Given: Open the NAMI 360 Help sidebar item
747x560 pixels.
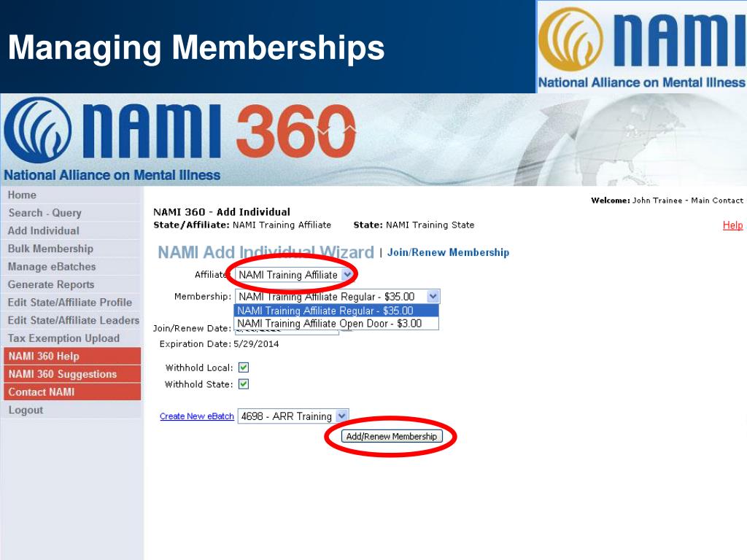Looking at the screenshot, I should click(71, 356).
